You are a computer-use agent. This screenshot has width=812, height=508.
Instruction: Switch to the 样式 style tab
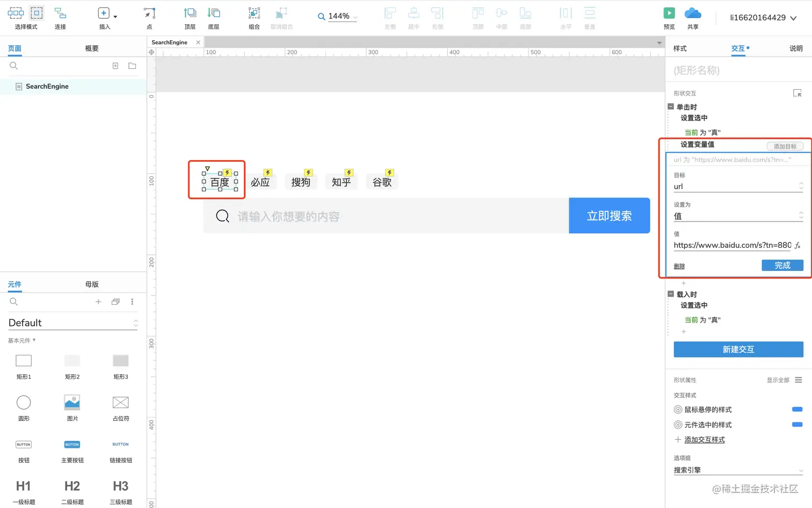(x=680, y=48)
